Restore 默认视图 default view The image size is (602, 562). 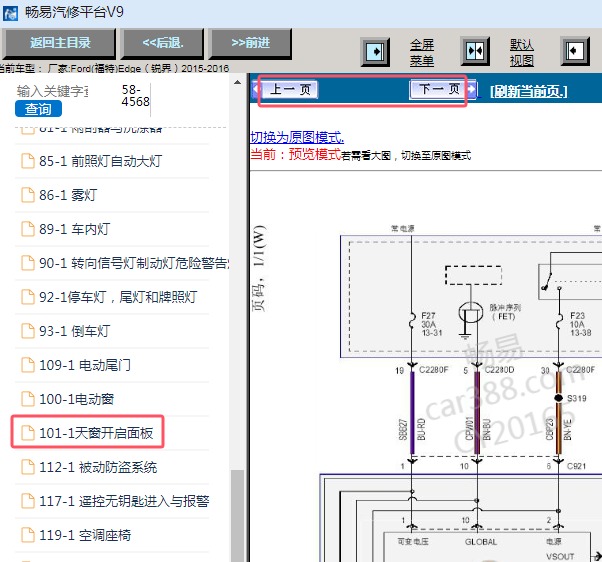click(x=521, y=52)
